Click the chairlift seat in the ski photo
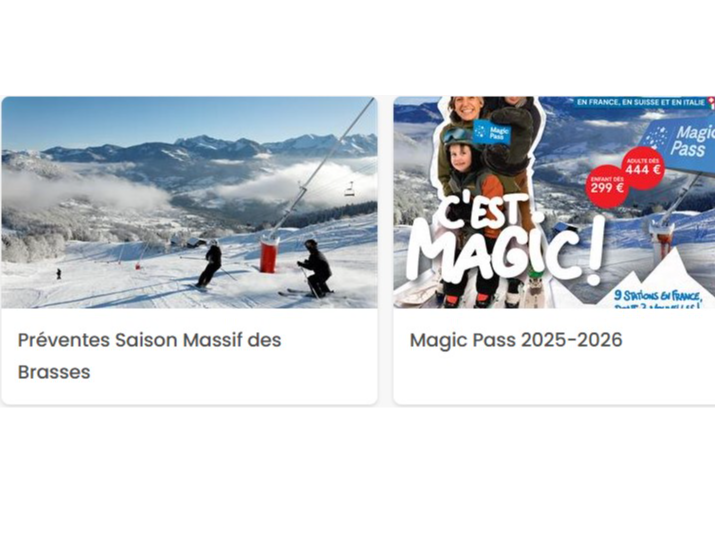Screen dimensions: 715x536 click(x=349, y=190)
